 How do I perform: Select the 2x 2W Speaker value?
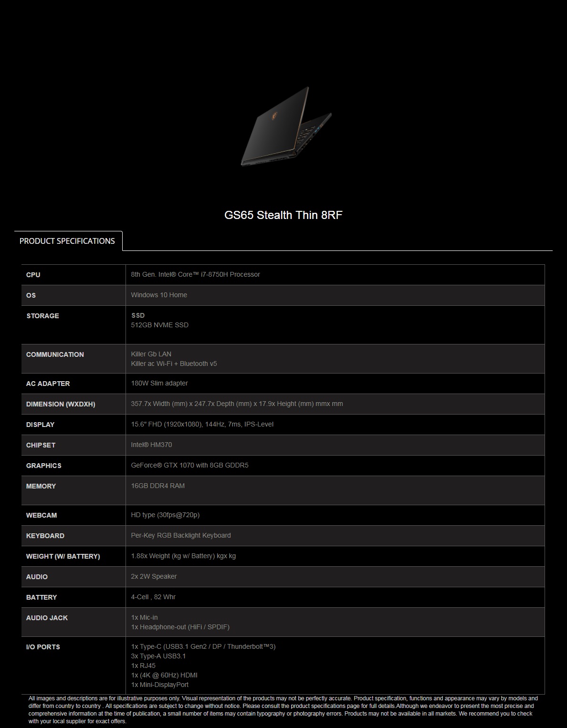tap(154, 576)
